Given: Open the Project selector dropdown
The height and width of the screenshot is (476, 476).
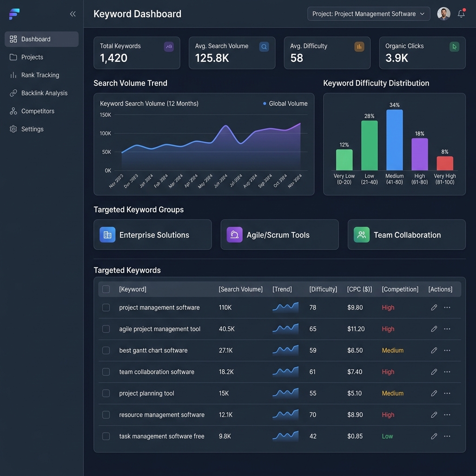Looking at the screenshot, I should point(369,14).
